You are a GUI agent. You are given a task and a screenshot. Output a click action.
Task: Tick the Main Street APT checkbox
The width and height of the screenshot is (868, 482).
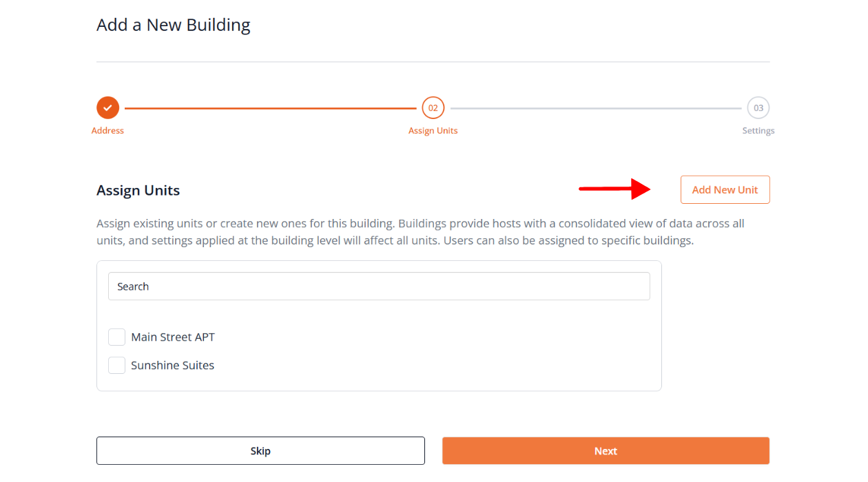tap(117, 337)
